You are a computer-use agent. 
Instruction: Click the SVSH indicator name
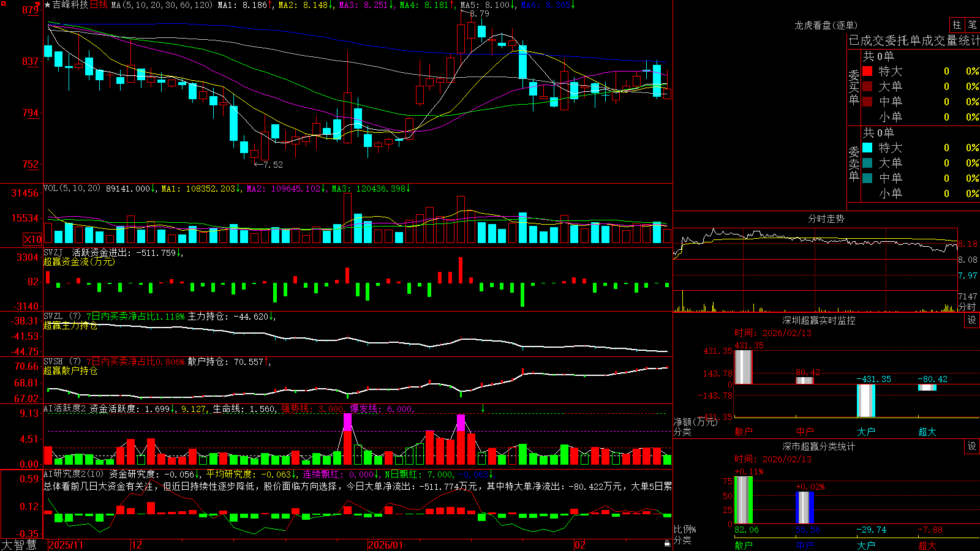click(53, 362)
